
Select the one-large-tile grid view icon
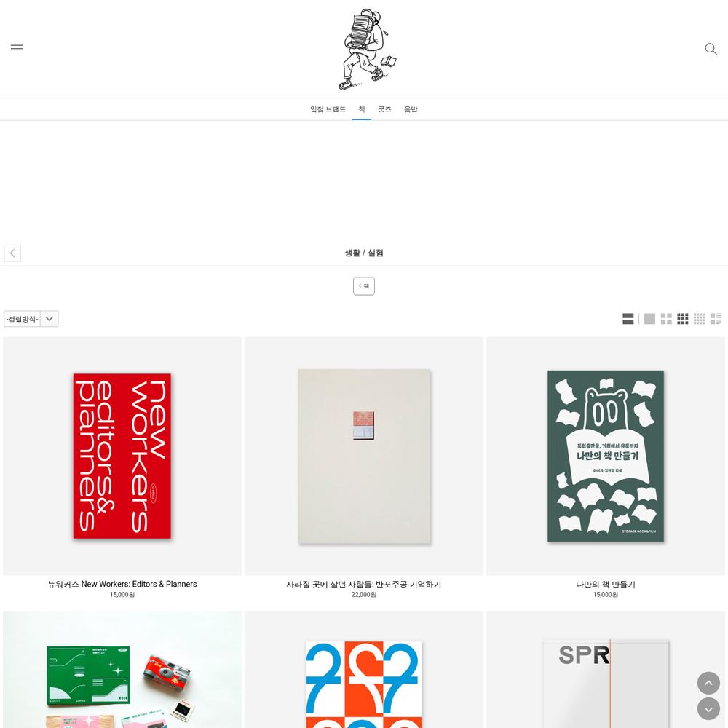coord(649,319)
